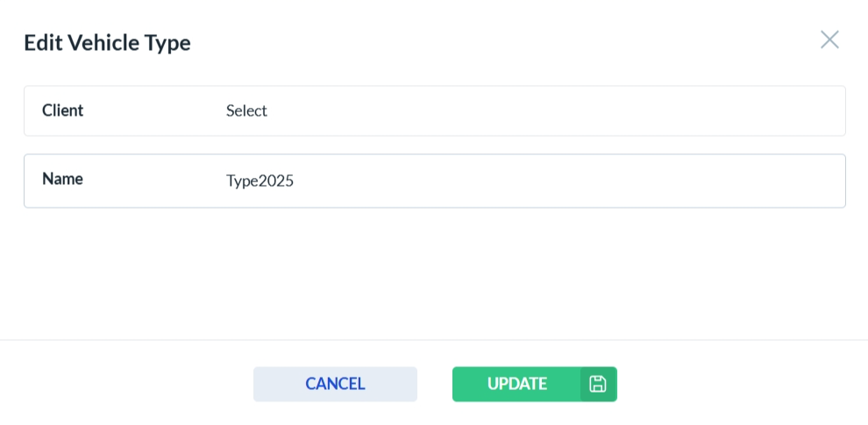This screenshot has width=868, height=425.
Task: Open the Client dropdown
Action: (526, 110)
